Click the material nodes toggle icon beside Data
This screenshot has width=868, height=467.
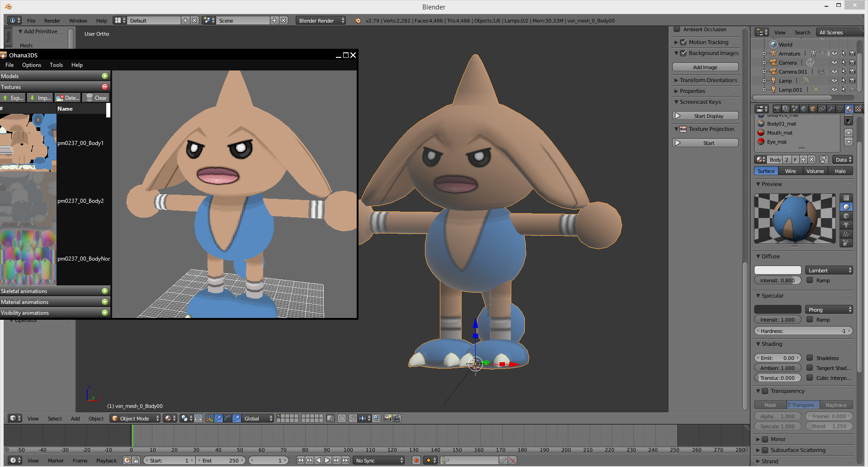click(824, 159)
